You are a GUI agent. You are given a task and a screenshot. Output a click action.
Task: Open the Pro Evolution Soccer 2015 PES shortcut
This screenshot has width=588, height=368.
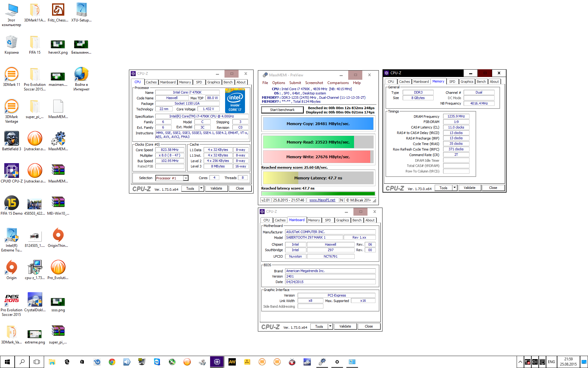[x=12, y=305]
